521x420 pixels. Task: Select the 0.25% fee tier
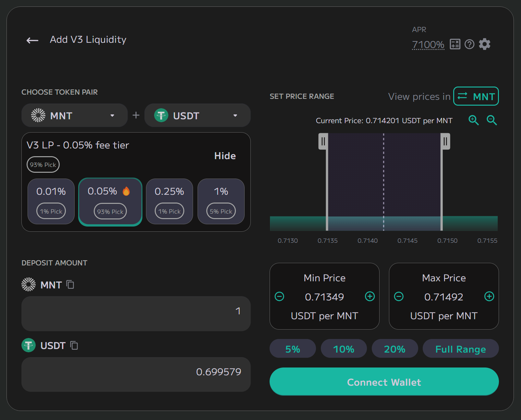[x=169, y=201]
